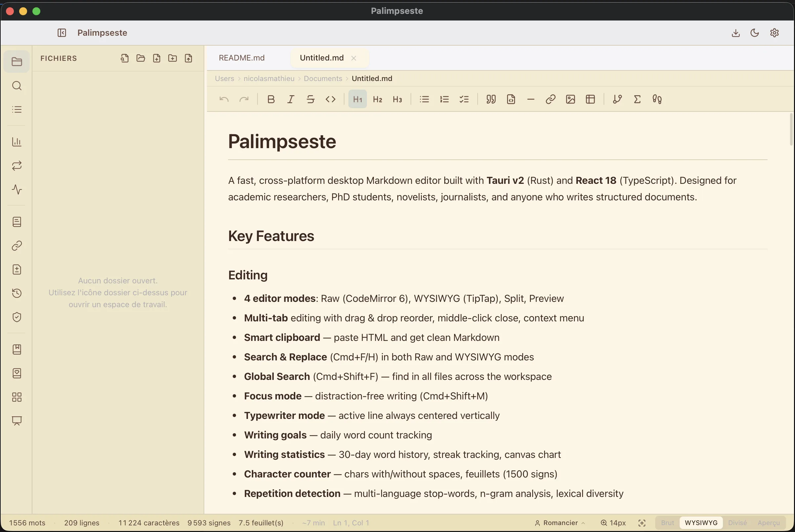Insert a bullet list

[x=424, y=100]
